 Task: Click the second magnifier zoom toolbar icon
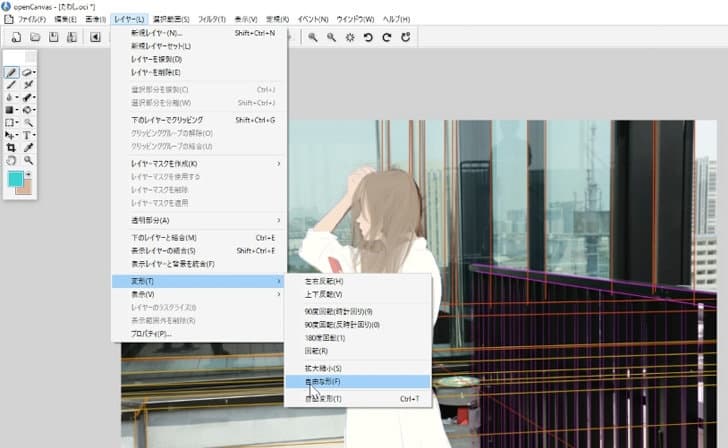[x=331, y=37]
